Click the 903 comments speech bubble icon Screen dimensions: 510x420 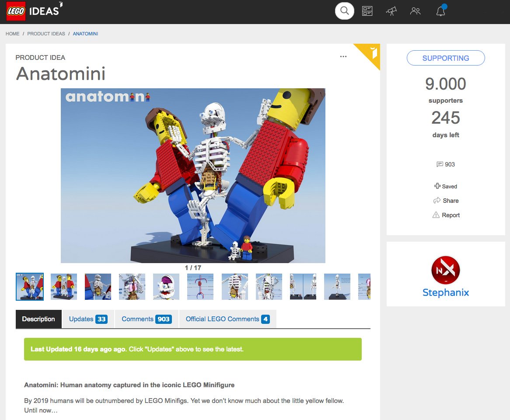tap(440, 164)
